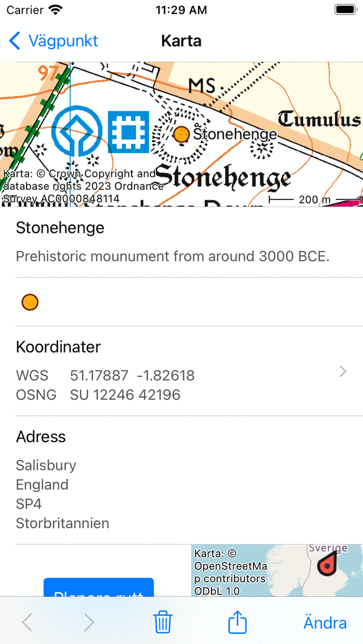This screenshot has height=644, width=363.
Task: Tap the OpenStreetMap contributors attribution
Action: (x=230, y=573)
